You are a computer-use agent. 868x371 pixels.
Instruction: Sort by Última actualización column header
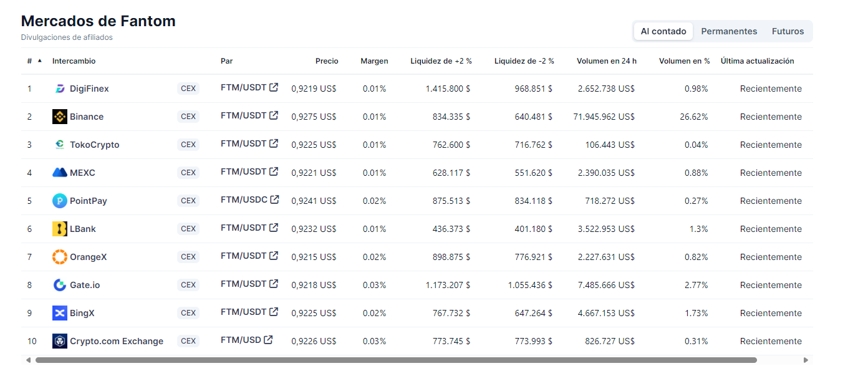tap(758, 61)
